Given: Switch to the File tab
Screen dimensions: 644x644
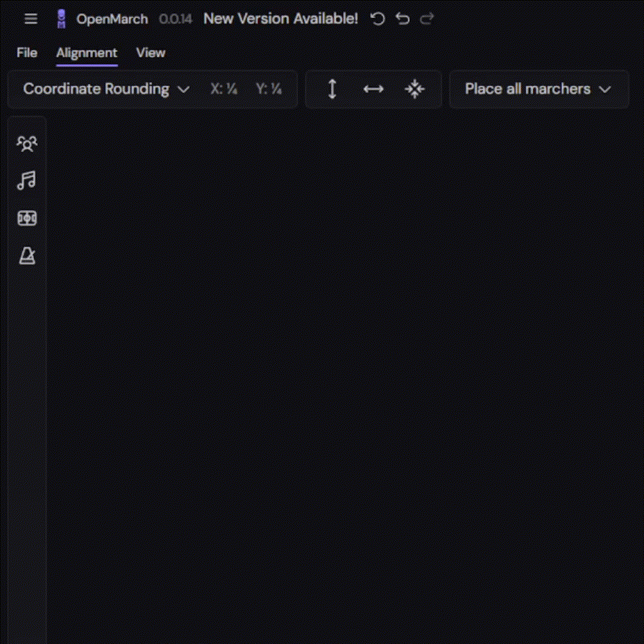Looking at the screenshot, I should [27, 53].
